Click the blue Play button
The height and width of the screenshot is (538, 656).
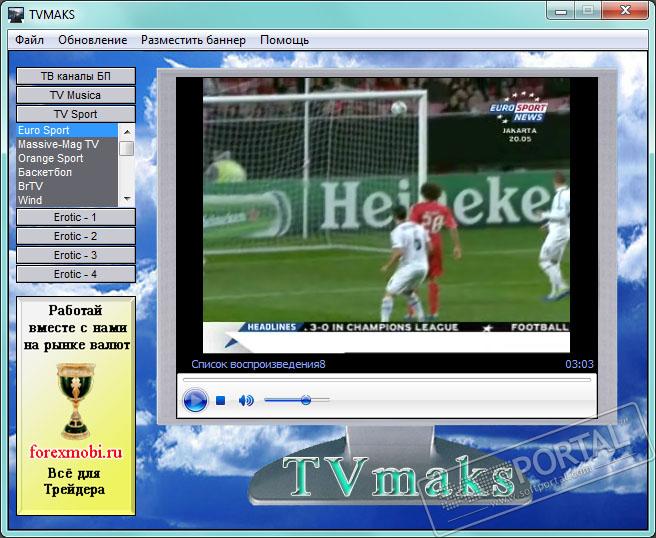click(x=195, y=400)
